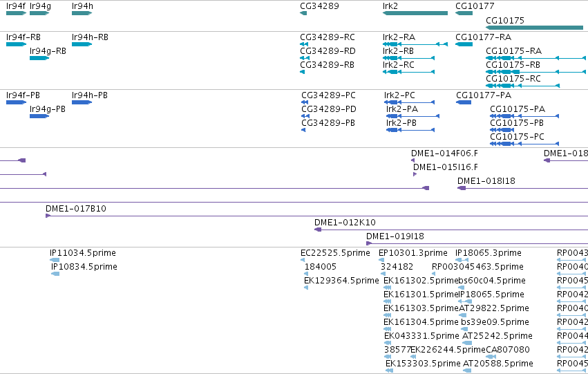Click the EK161303.5prime EST
This screenshot has width=588, height=374.
coord(388,315)
